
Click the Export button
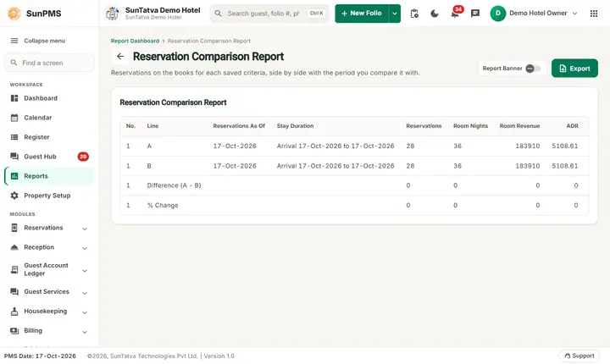click(574, 69)
